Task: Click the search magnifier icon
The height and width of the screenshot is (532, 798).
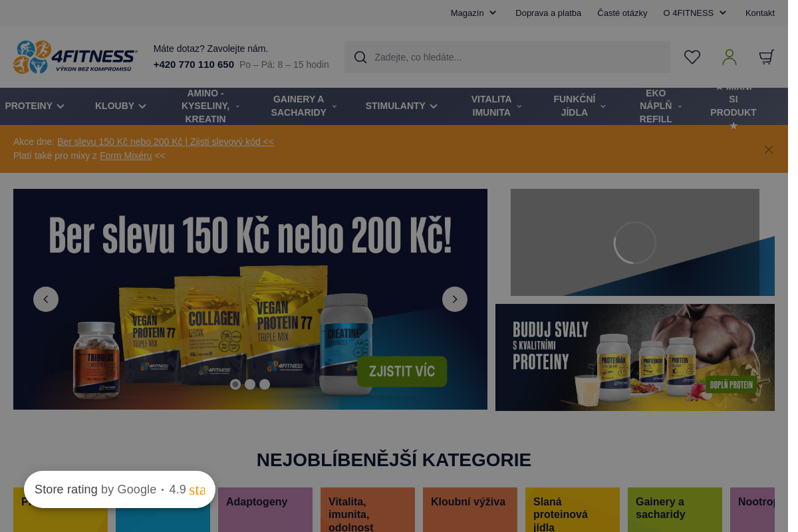Action: [x=360, y=57]
